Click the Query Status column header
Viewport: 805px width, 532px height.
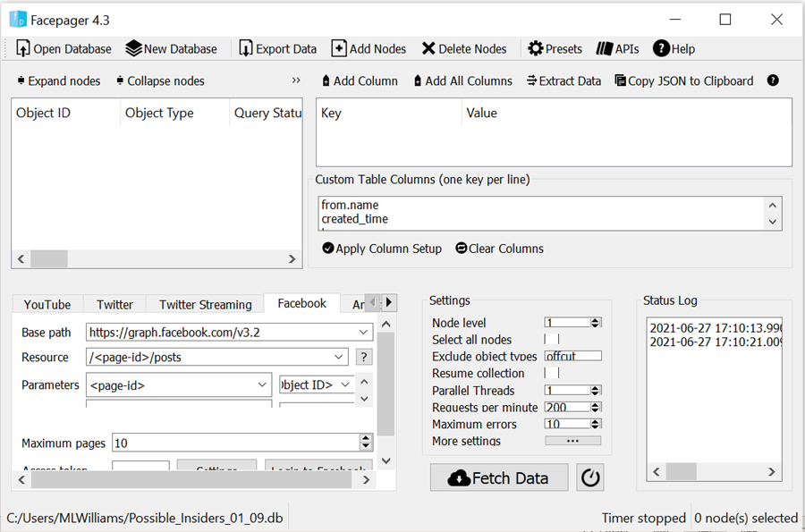coord(266,113)
